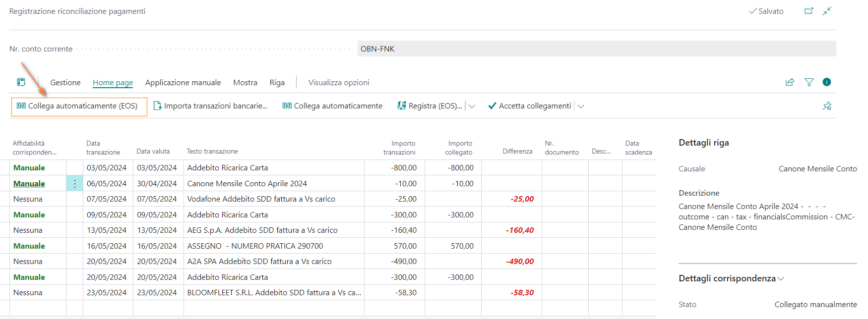Select the Vodafone Addebito SDD fattura row text
The image size is (868, 319).
[261, 199]
